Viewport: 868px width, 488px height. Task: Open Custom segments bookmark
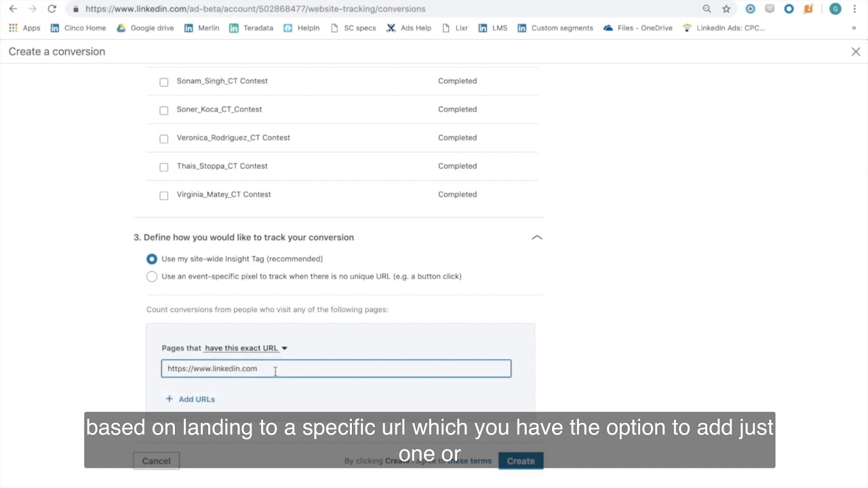pyautogui.click(x=555, y=28)
